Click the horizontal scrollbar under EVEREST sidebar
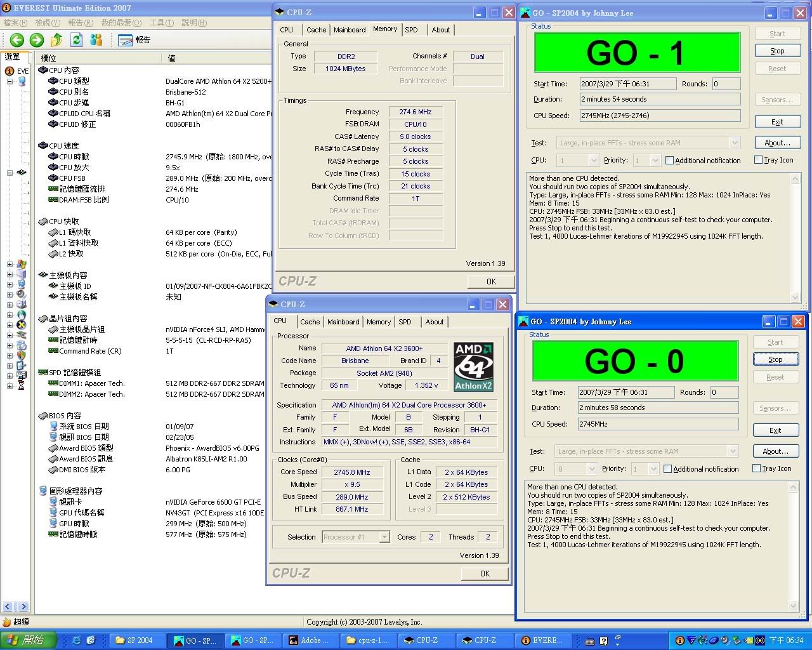 coord(16,607)
